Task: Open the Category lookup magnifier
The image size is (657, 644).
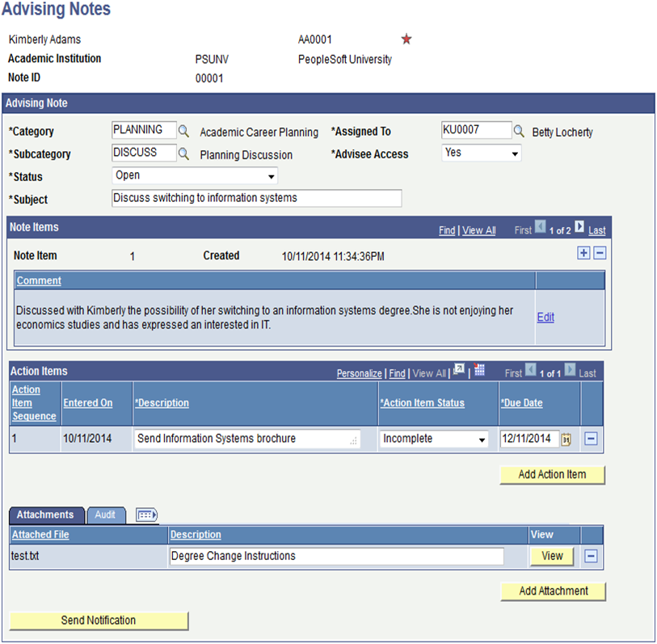Action: click(182, 129)
